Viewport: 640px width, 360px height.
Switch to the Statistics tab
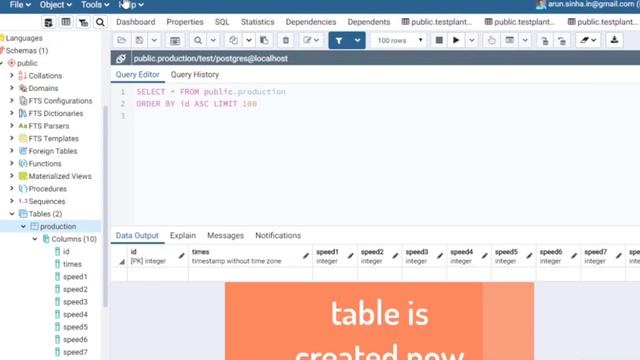[x=258, y=22]
